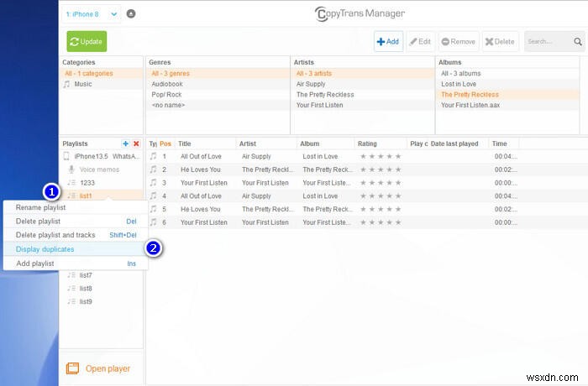Select the Pop/ Rock genre
This screenshot has height=386, width=588.
coord(218,95)
